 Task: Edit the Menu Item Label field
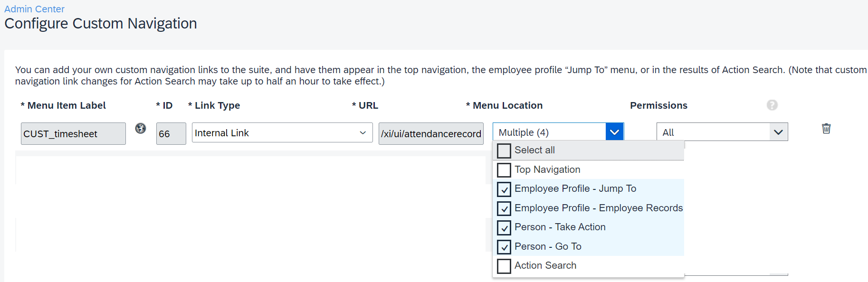(x=73, y=133)
